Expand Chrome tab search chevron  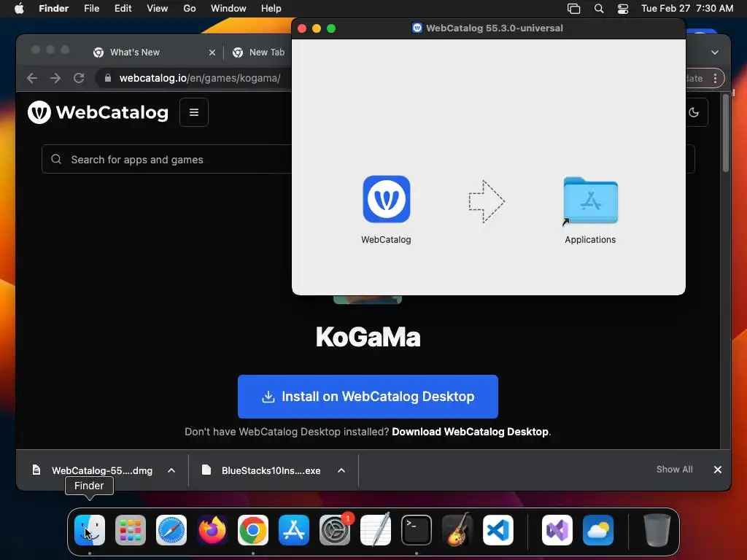point(715,52)
